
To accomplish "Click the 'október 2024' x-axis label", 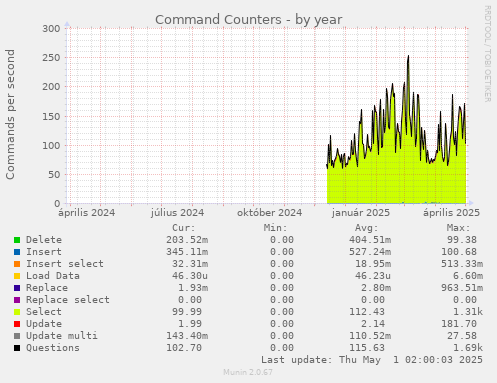I will point(269,213).
